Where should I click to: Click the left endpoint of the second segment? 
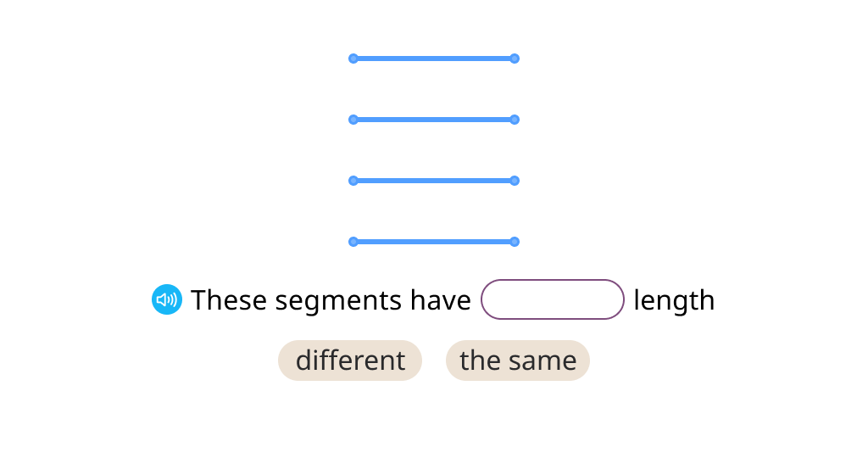[x=353, y=120]
